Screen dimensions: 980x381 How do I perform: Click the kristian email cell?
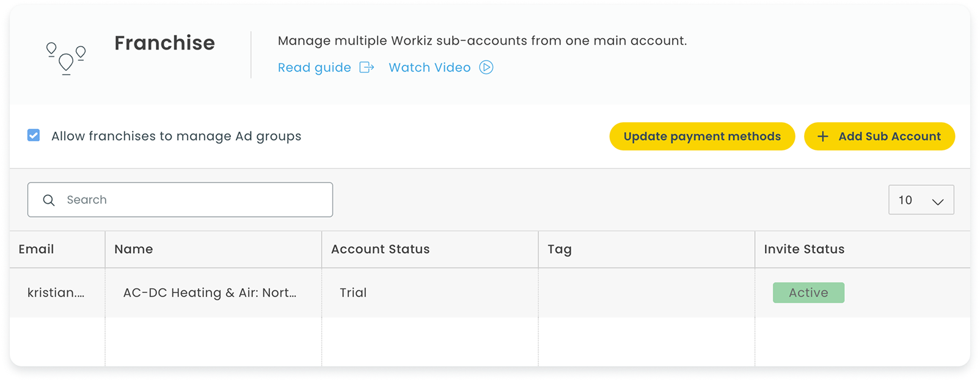[56, 292]
